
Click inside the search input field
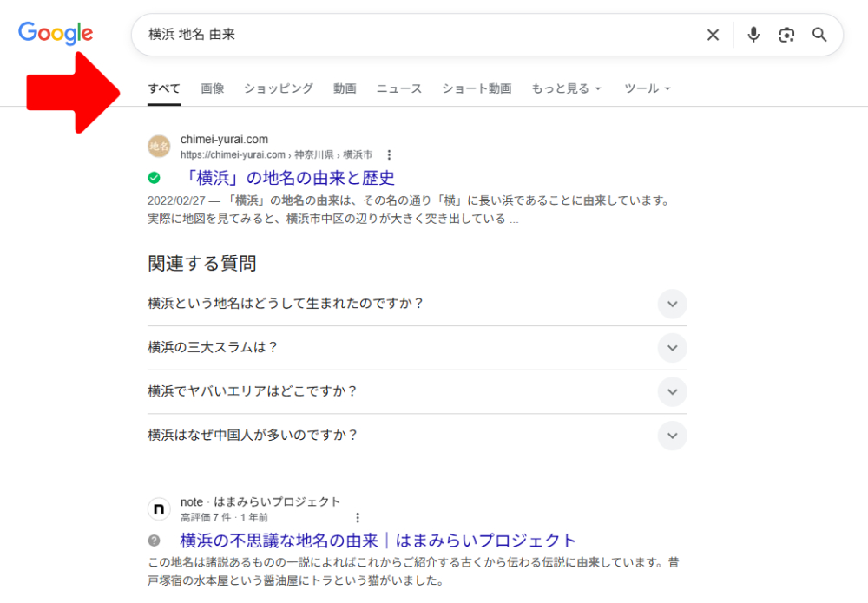pyautogui.click(x=391, y=35)
